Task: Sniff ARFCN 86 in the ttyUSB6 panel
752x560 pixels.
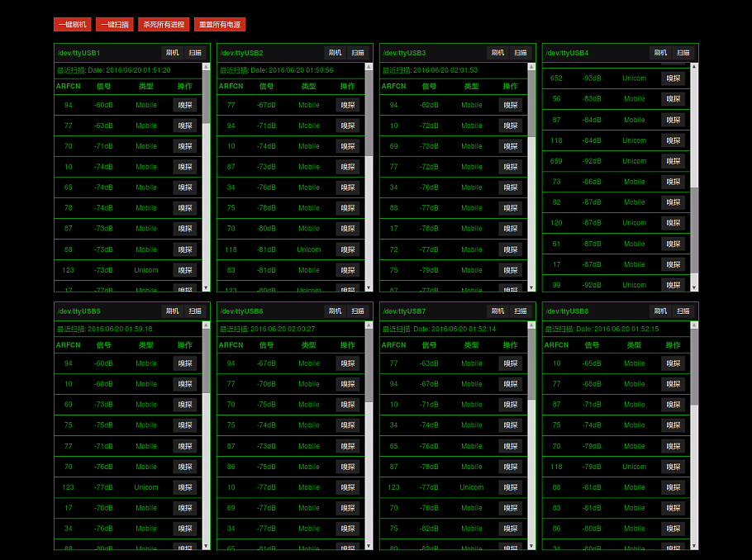Action: click(348, 467)
